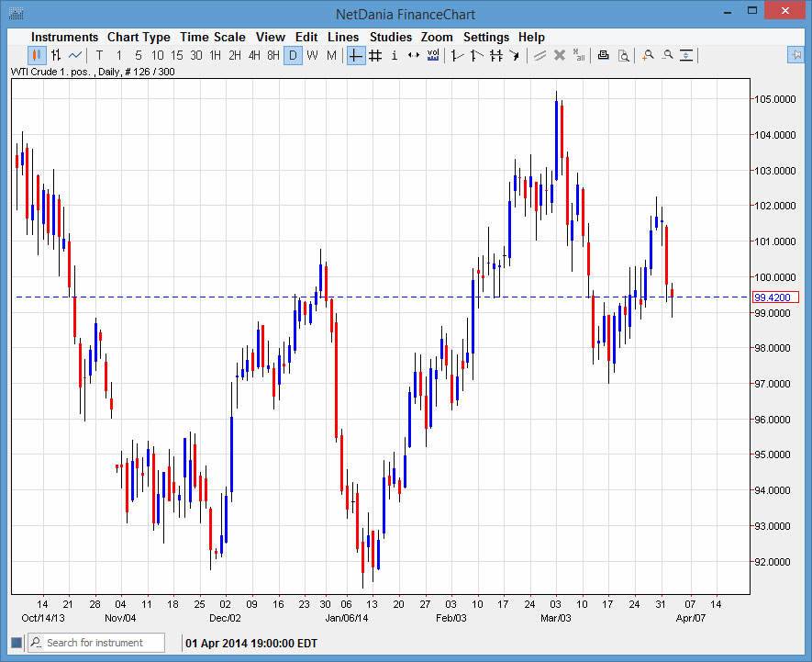
Task: Toggle the crosshair cursor tool
Action: [356, 55]
